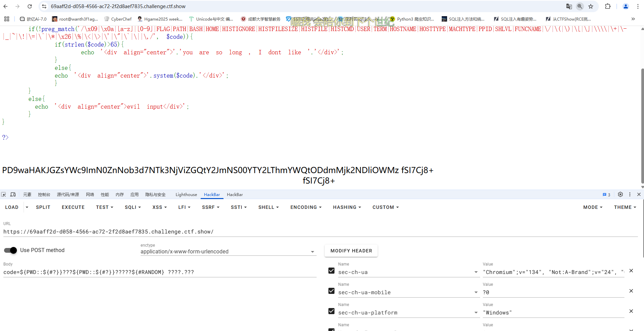Screen dimensions: 644x331
Task: Open DevTools settings gear icon
Action: 620,194
